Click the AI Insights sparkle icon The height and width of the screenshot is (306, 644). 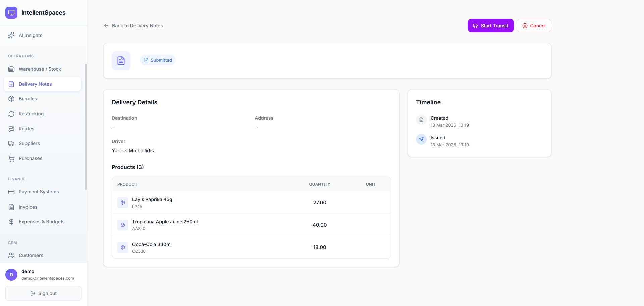click(11, 35)
